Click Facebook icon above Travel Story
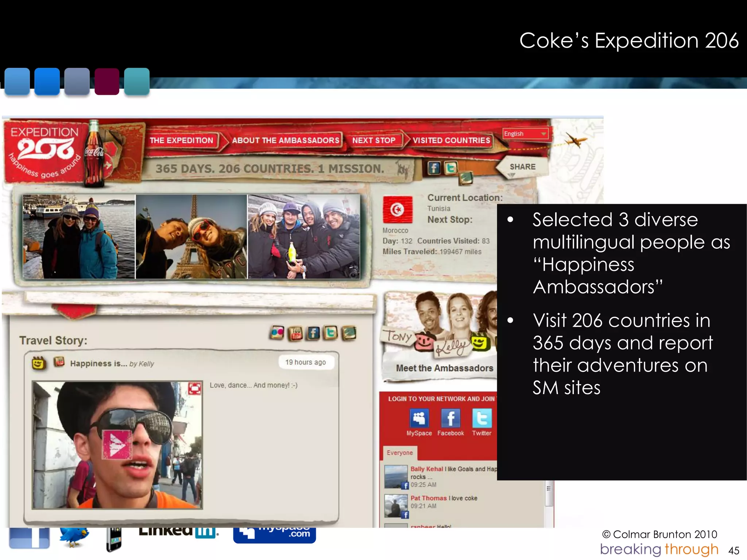Image resolution: width=747 pixels, height=560 pixels. tap(313, 333)
